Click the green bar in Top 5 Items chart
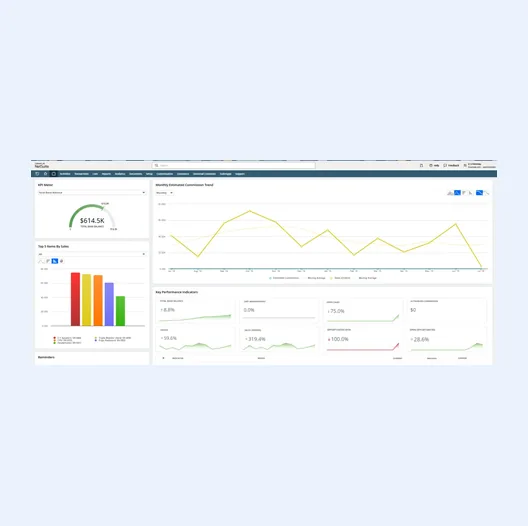Viewport: 528px width, 526px height. tap(120, 311)
